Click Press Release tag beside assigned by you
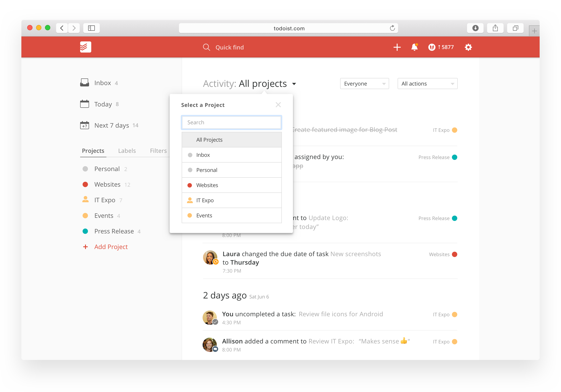 pos(438,157)
